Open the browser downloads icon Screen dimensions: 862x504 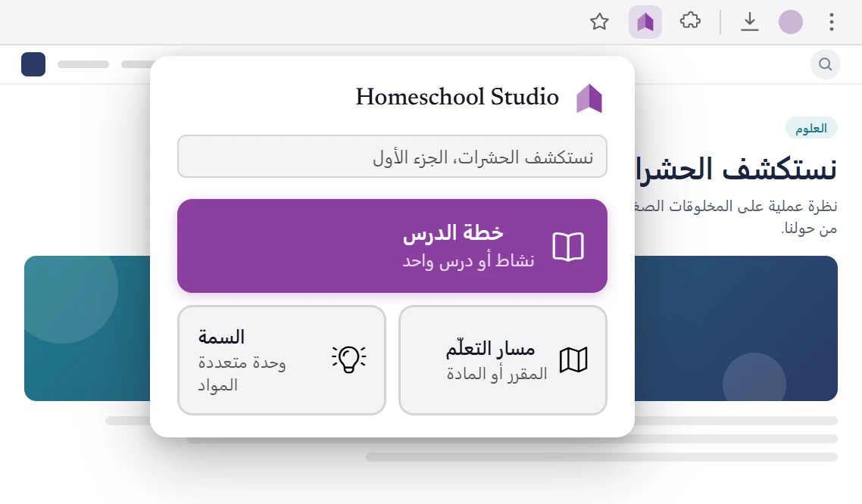[x=749, y=22]
